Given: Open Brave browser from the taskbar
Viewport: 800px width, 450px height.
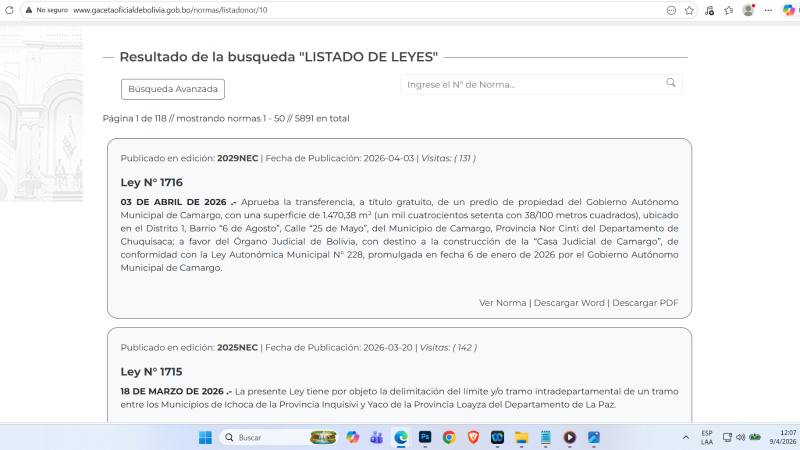Looking at the screenshot, I should click(473, 438).
